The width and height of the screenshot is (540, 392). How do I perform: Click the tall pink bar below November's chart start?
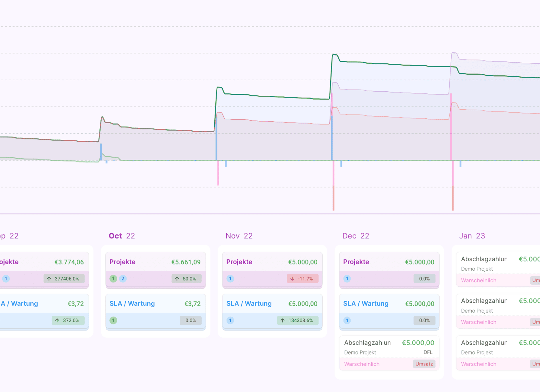[218, 173]
